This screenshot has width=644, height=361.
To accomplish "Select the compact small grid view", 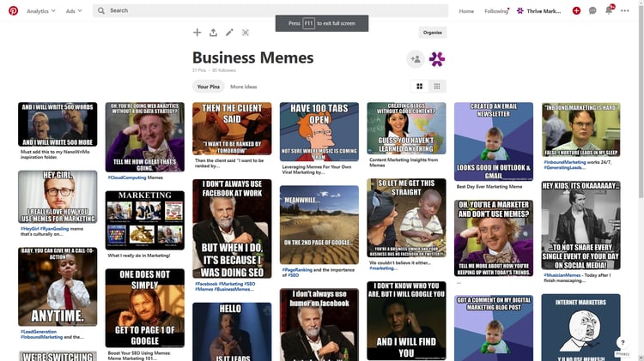I will click(437, 86).
